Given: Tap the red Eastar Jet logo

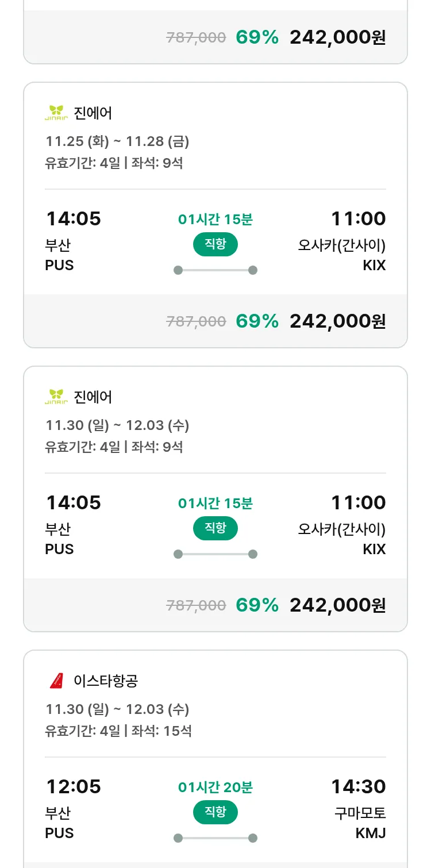Looking at the screenshot, I should click(x=56, y=681).
